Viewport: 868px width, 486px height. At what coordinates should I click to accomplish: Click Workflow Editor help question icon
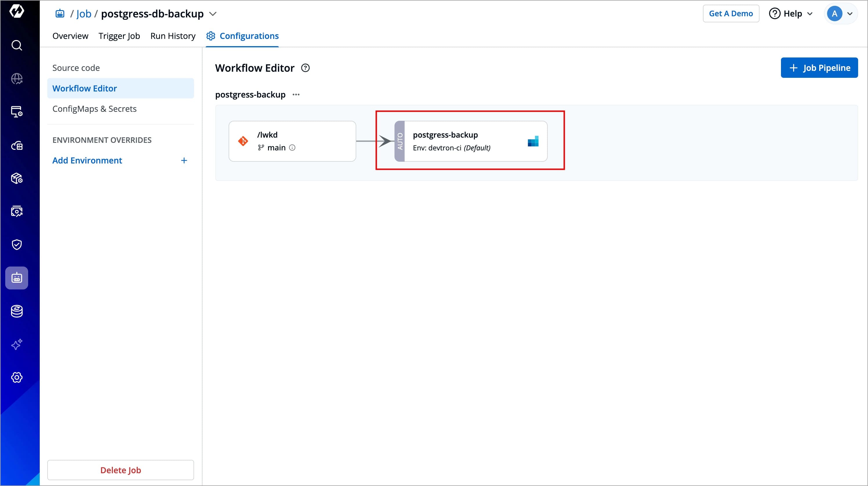(x=305, y=68)
